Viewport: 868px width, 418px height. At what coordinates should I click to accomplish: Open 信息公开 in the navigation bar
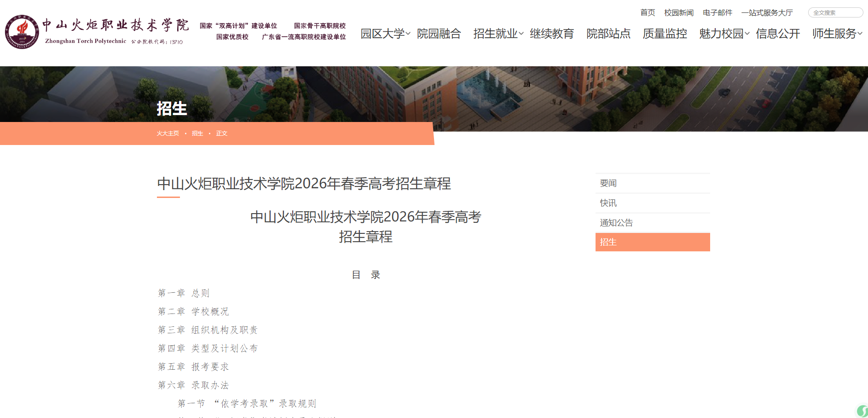tap(777, 34)
